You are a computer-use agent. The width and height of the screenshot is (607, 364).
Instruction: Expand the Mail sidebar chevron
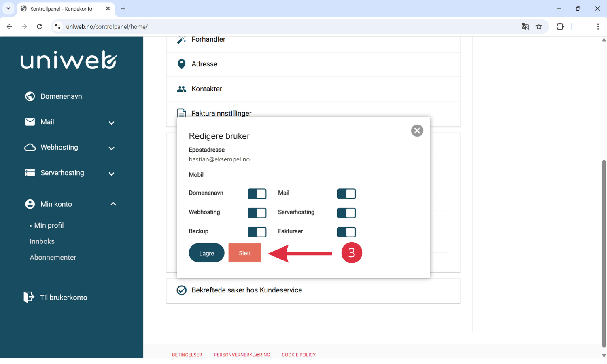point(112,123)
